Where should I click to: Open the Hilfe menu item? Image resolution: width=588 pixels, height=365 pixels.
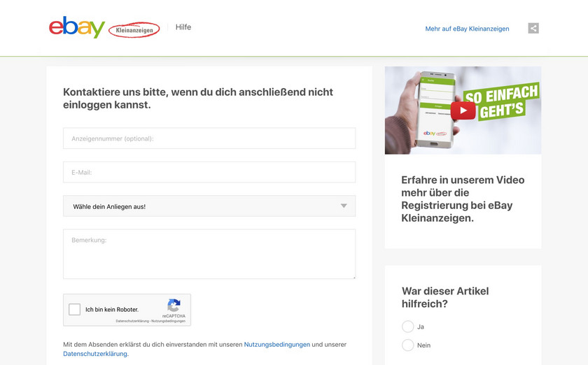point(183,27)
